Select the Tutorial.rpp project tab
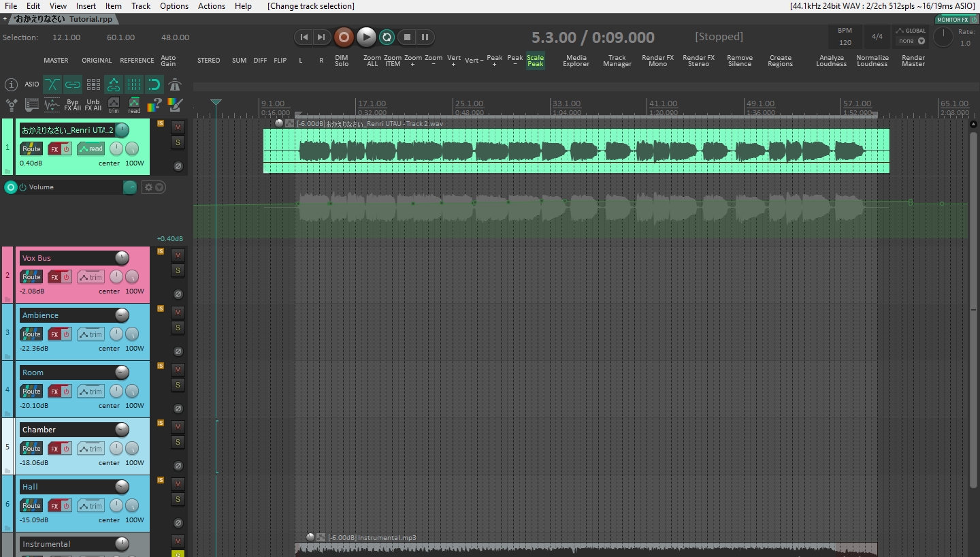Screen dimensions: 980x557 64,19
